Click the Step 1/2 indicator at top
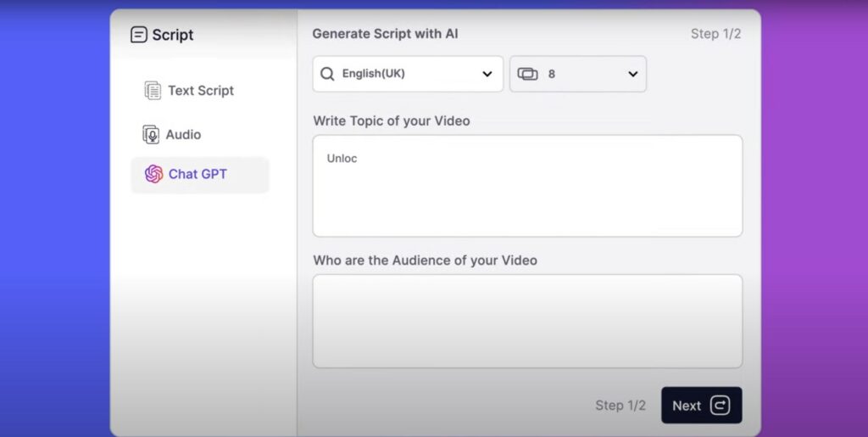The height and width of the screenshot is (437, 868). coord(715,34)
